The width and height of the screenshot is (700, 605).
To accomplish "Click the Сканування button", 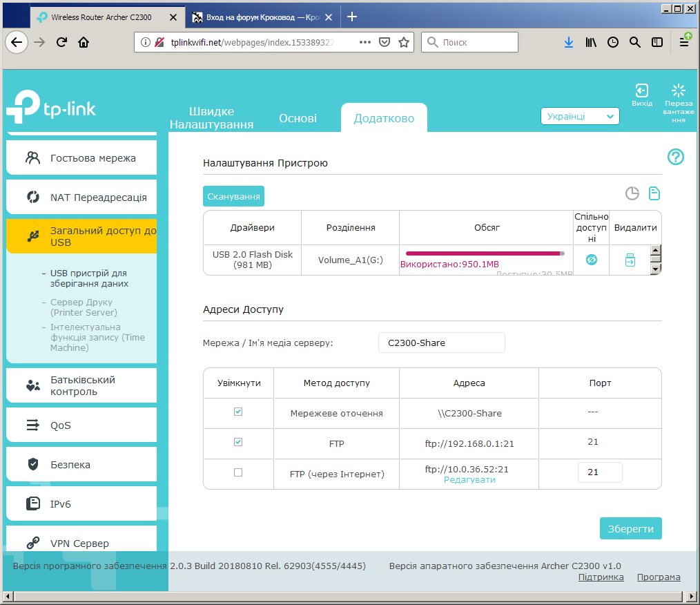I will (233, 196).
